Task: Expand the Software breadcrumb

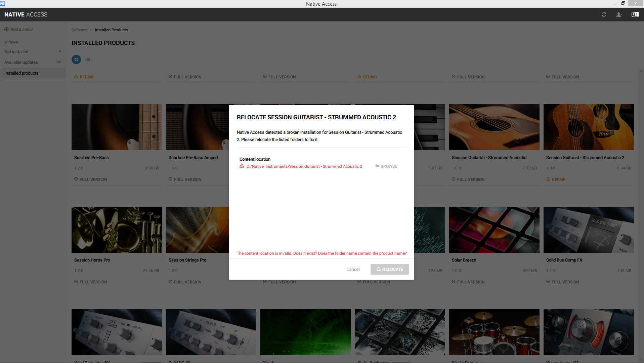Action: [80, 30]
